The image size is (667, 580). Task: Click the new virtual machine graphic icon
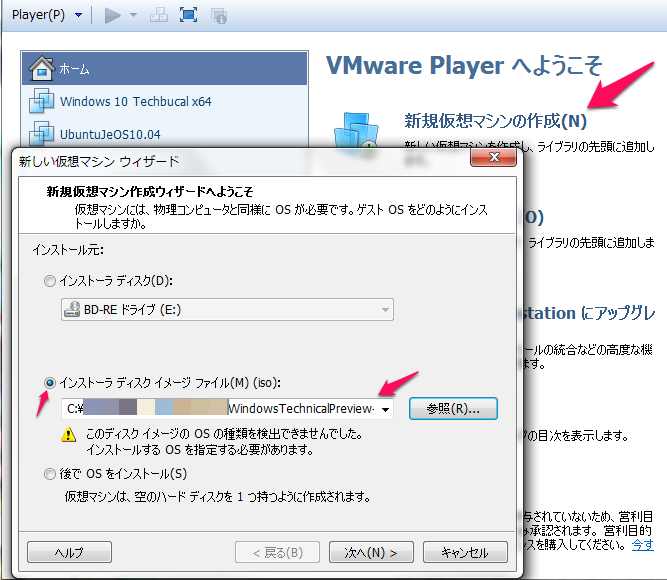pos(356,132)
